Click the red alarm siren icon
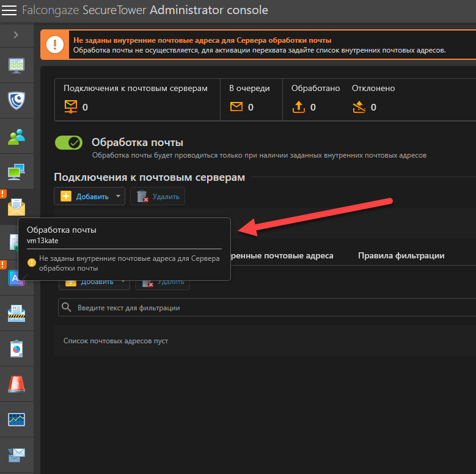The height and width of the screenshot is (474, 476). tap(16, 384)
